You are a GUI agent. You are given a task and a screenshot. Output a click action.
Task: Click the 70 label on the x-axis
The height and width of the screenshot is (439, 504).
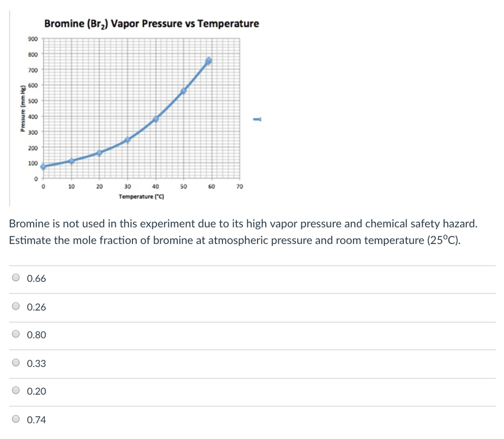239,186
